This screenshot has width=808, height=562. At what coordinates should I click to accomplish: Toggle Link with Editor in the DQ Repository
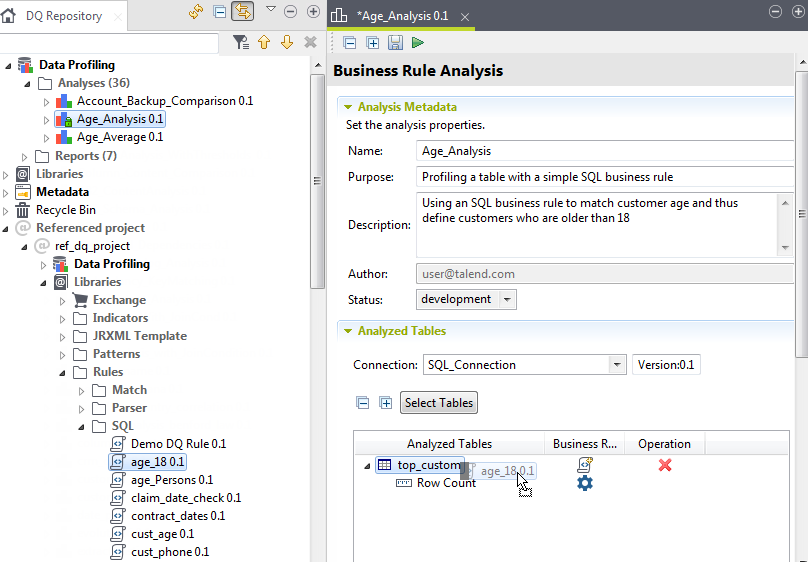tap(241, 12)
